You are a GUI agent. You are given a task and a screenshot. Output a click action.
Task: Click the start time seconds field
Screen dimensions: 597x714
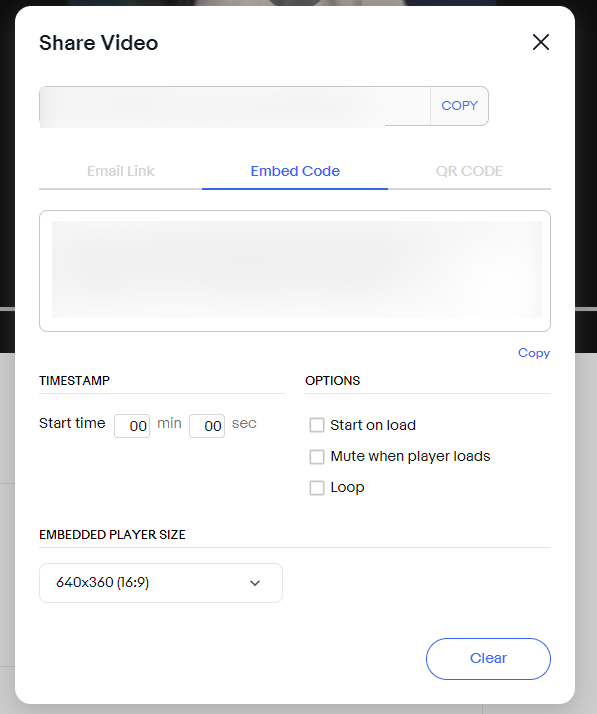coord(207,426)
